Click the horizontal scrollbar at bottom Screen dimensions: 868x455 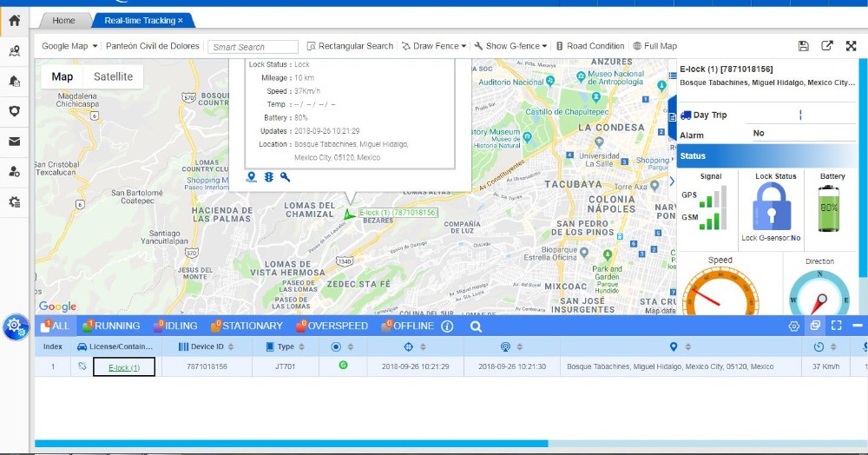click(291, 444)
